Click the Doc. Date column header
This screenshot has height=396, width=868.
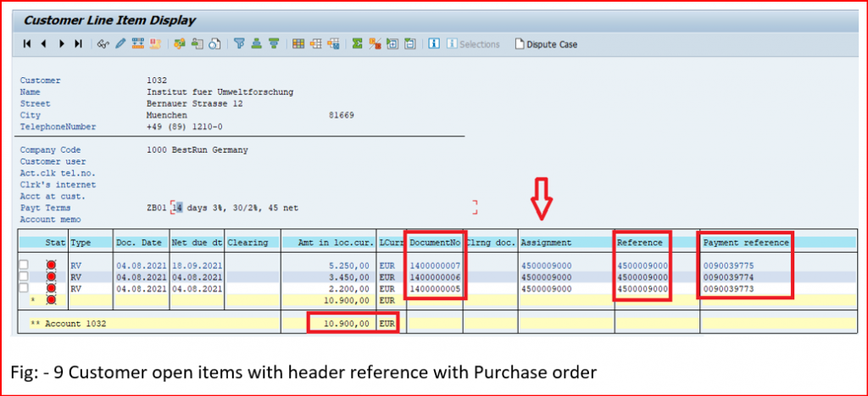[140, 243]
